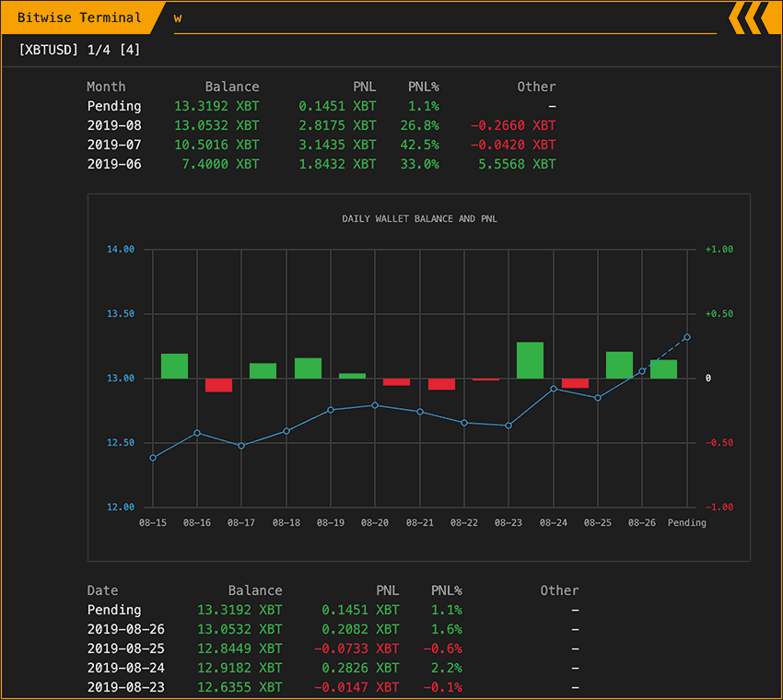Focus the command input field containing 'w'

click(444, 19)
